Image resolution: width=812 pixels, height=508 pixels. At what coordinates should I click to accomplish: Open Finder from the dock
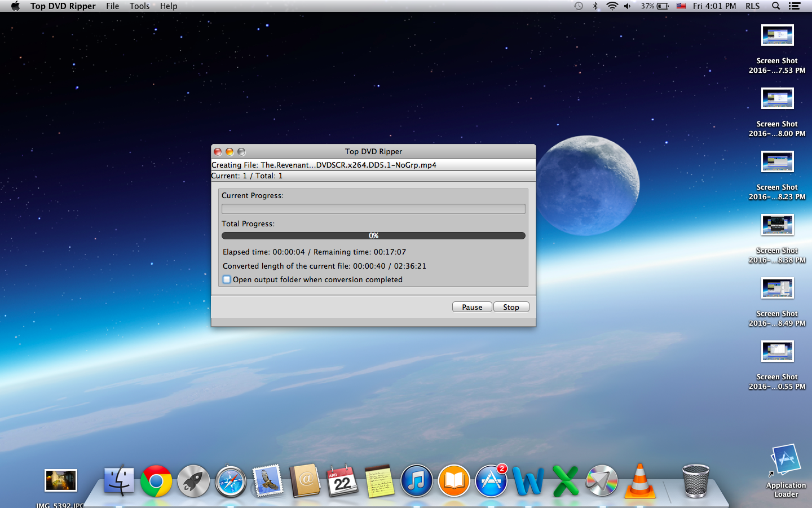(x=119, y=481)
